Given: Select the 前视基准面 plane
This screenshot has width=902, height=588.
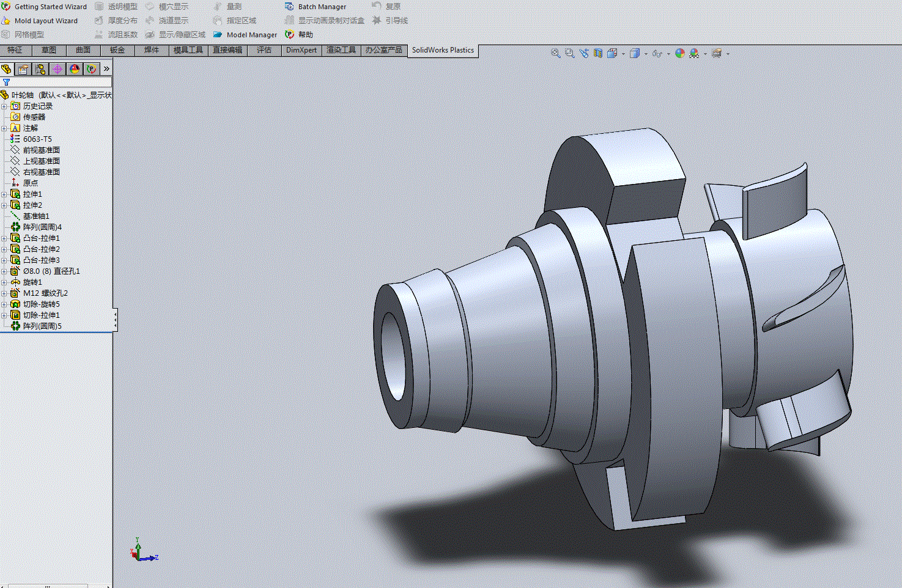Looking at the screenshot, I should [x=42, y=150].
